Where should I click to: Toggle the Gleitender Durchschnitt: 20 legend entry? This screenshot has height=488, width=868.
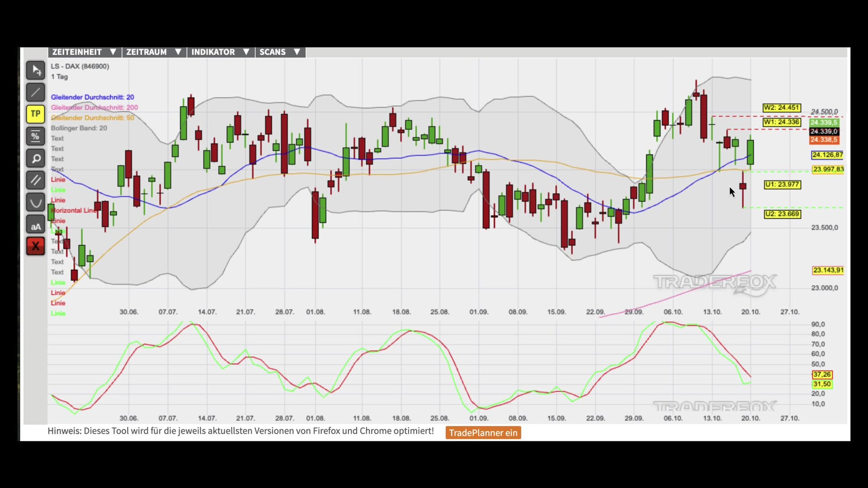(x=92, y=97)
